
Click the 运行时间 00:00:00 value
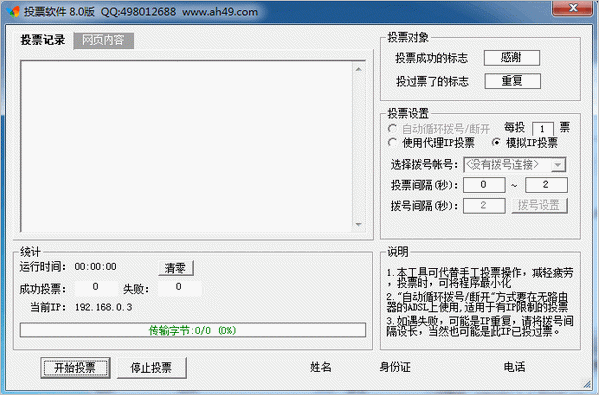(96, 267)
